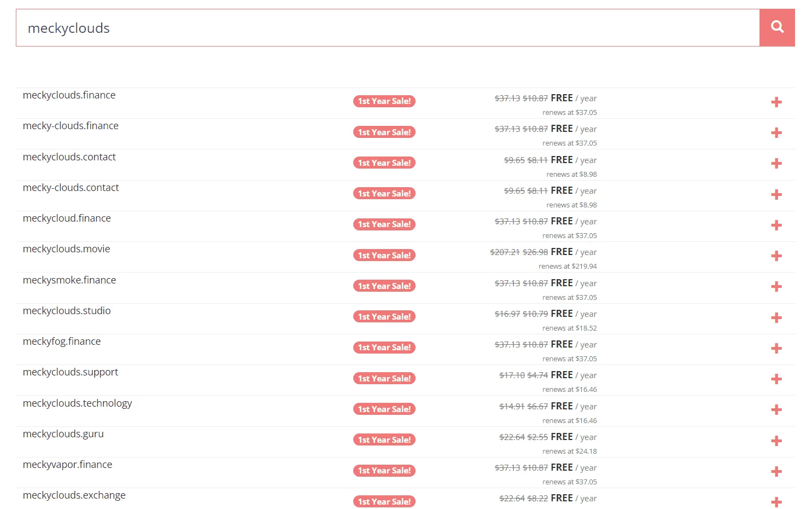The image size is (812, 509).
Task: Select the meckyfog.finance domain name
Action: [62, 342]
